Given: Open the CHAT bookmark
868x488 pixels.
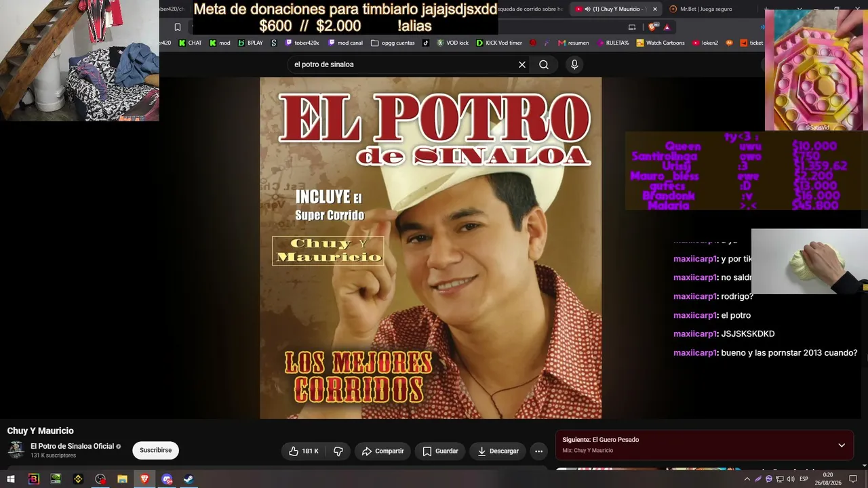Looking at the screenshot, I should click(x=190, y=43).
